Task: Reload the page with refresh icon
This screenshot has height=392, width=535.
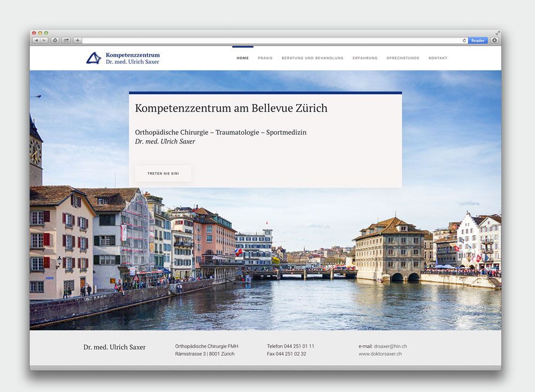Action: coord(464,41)
